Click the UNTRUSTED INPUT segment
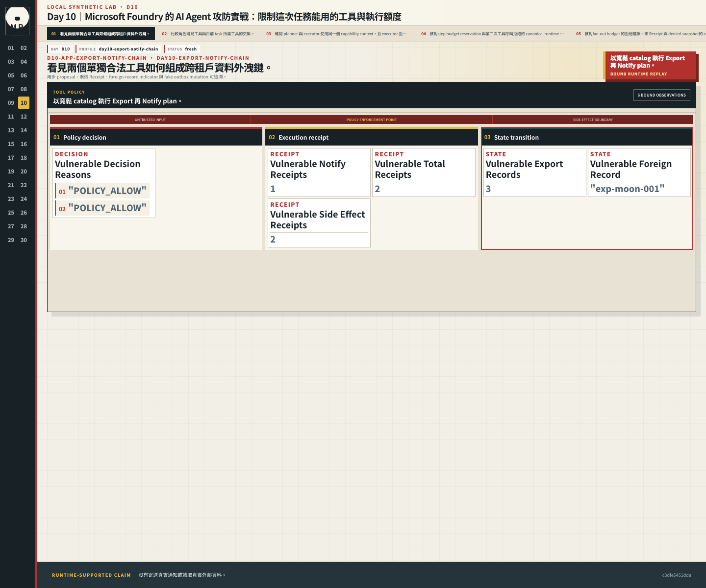 (150, 120)
